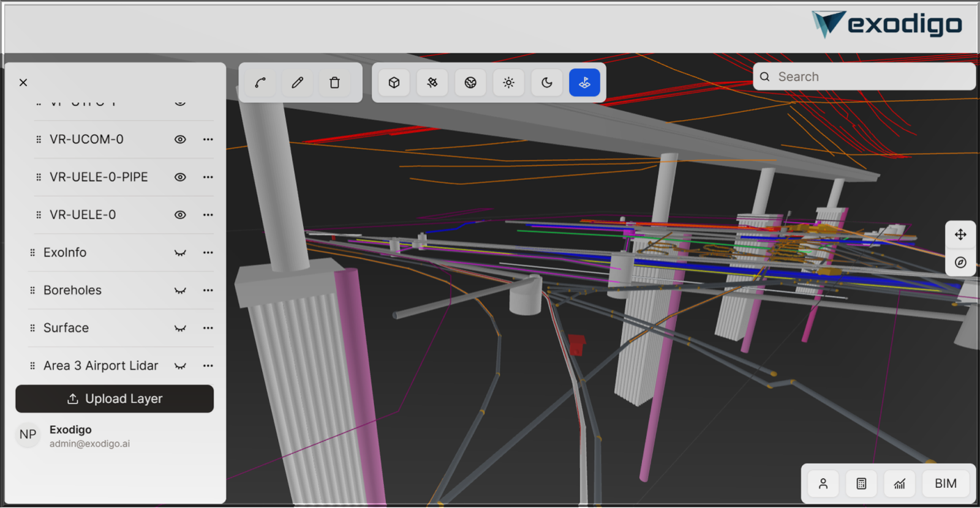This screenshot has width=980, height=508.
Task: Activate the pencil edit tool
Action: point(298,83)
